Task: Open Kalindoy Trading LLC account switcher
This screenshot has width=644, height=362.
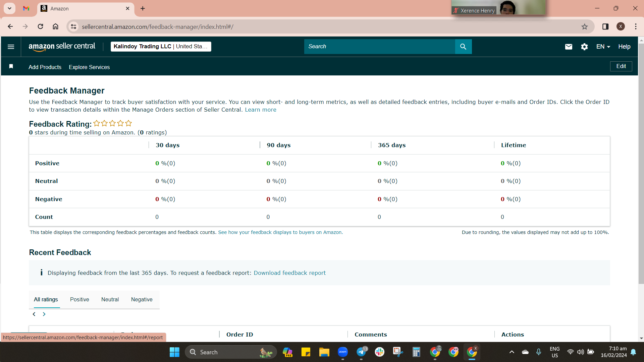Action: click(161, 47)
